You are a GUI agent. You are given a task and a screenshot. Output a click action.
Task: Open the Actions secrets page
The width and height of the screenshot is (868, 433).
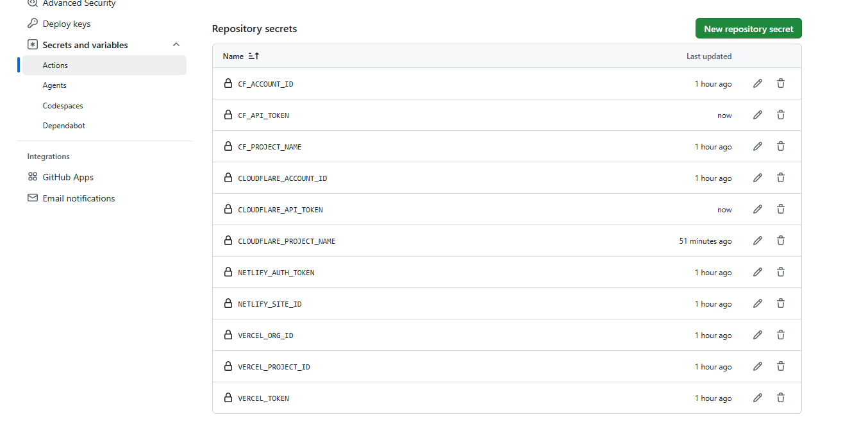tap(104, 65)
